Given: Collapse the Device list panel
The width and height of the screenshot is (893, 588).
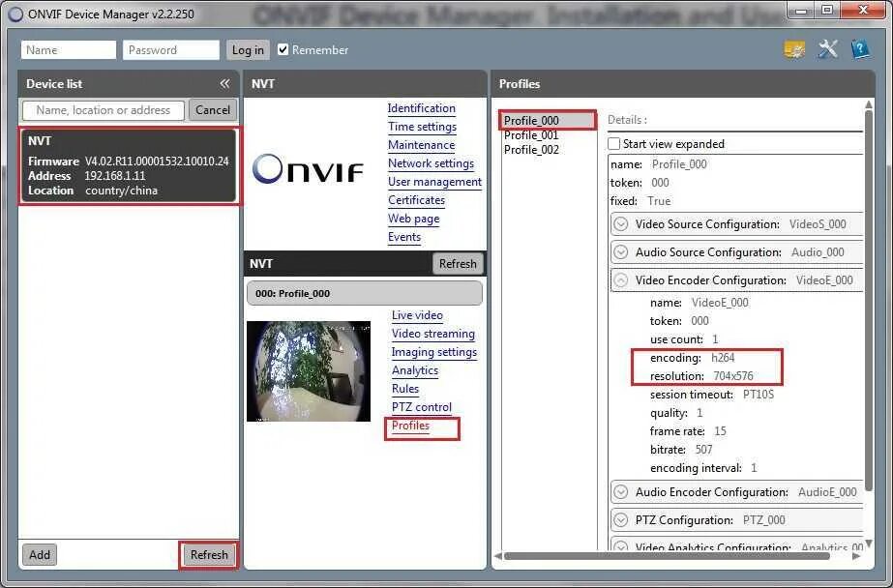Looking at the screenshot, I should coord(225,84).
